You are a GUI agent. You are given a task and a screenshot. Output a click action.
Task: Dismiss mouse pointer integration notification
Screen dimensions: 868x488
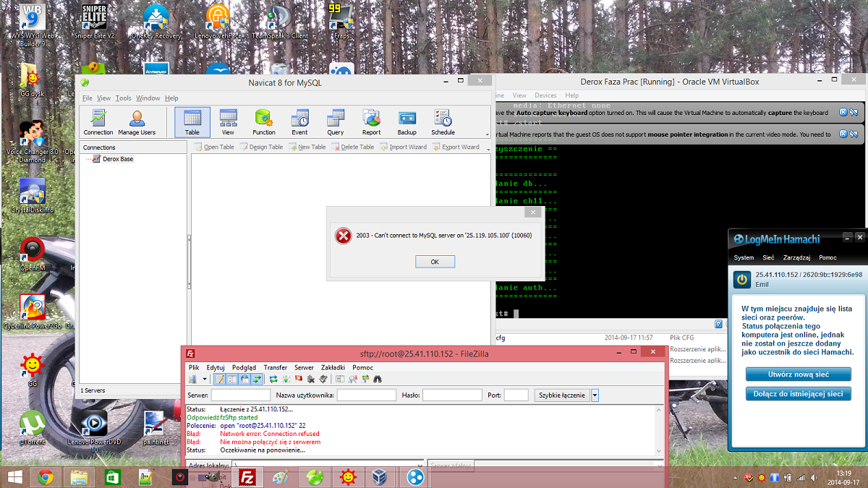point(843,134)
